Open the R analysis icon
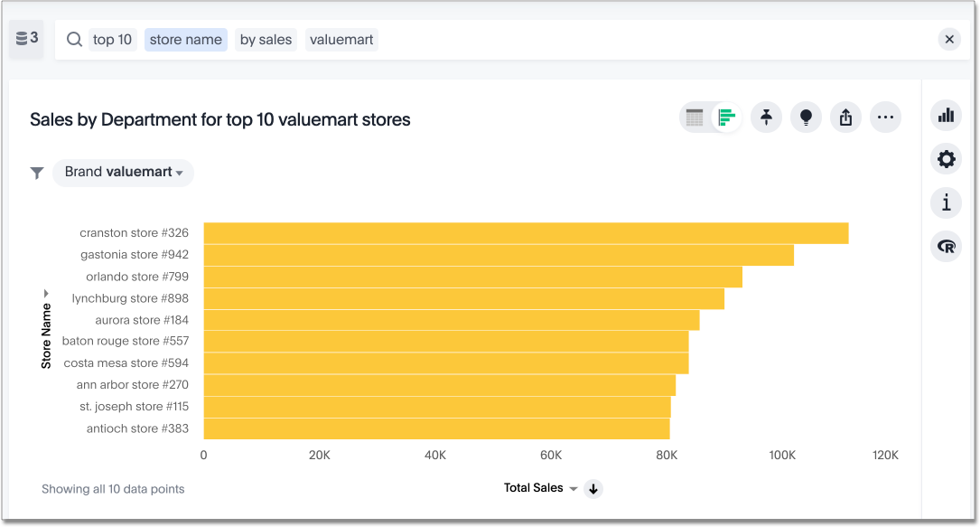 pos(946,246)
